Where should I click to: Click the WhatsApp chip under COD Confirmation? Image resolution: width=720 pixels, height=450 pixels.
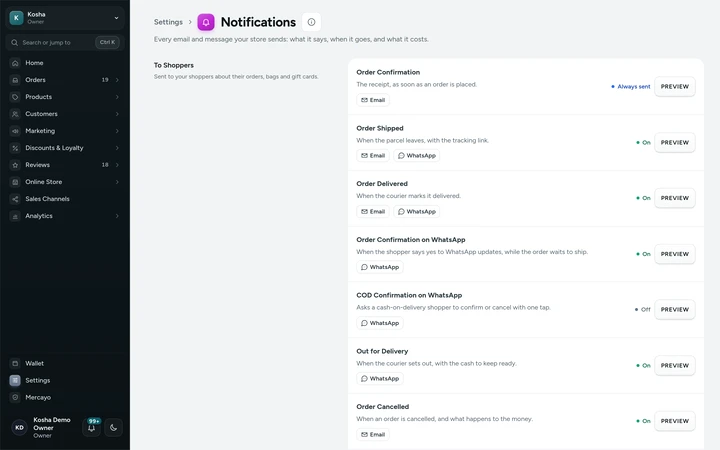click(380, 323)
